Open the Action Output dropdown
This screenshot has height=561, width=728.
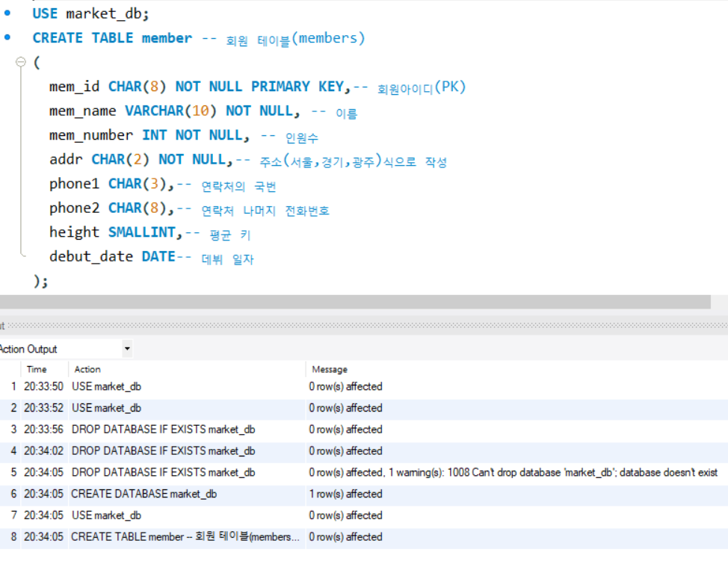point(127,349)
